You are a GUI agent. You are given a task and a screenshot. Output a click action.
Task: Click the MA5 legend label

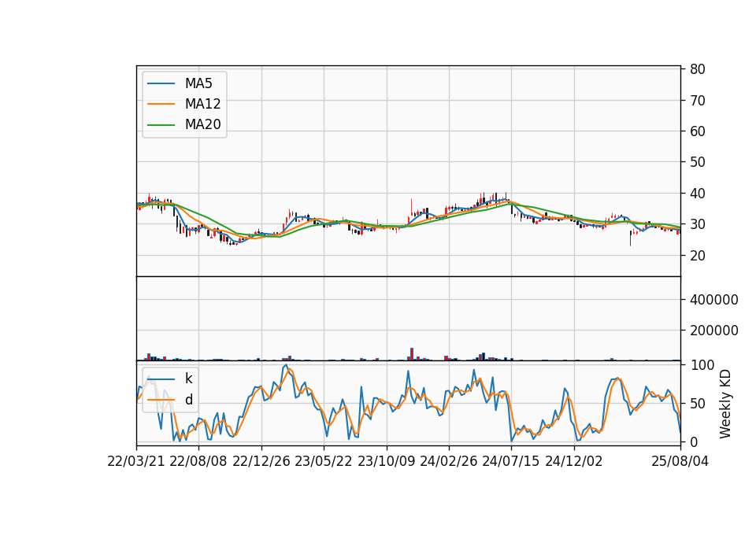[198, 83]
